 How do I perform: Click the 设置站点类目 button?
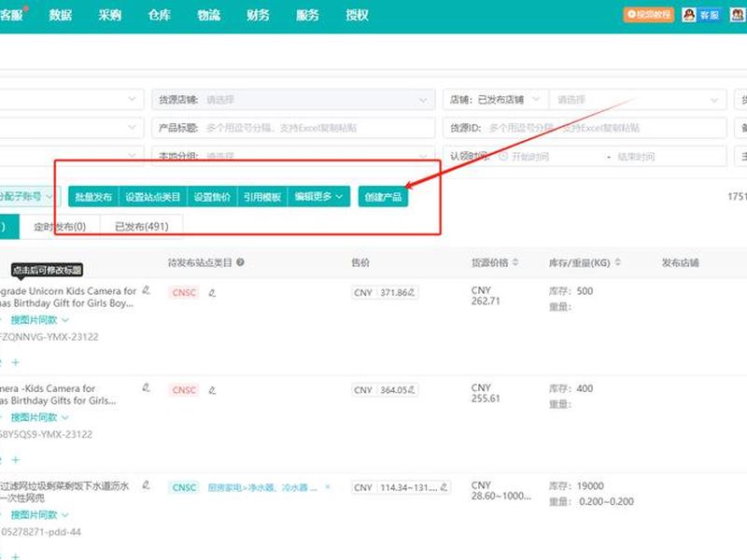153,197
